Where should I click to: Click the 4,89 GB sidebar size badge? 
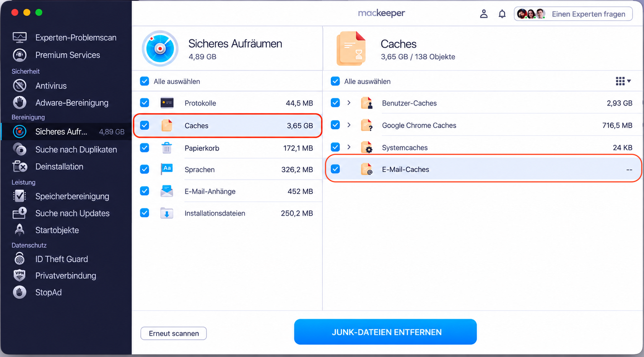(x=112, y=132)
